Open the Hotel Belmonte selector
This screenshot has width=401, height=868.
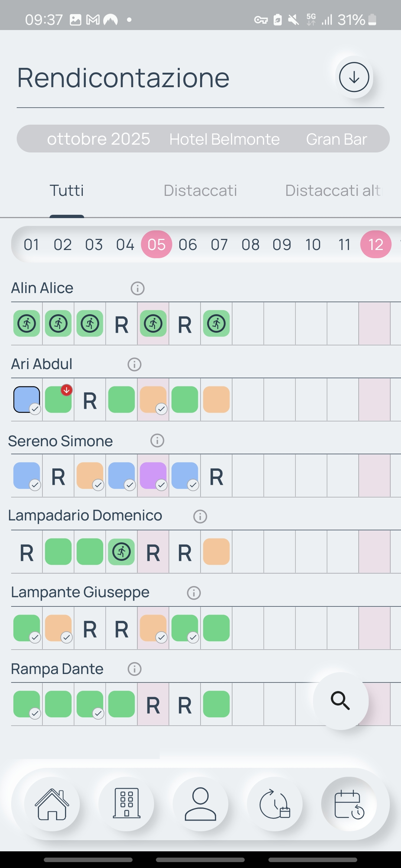click(x=224, y=139)
